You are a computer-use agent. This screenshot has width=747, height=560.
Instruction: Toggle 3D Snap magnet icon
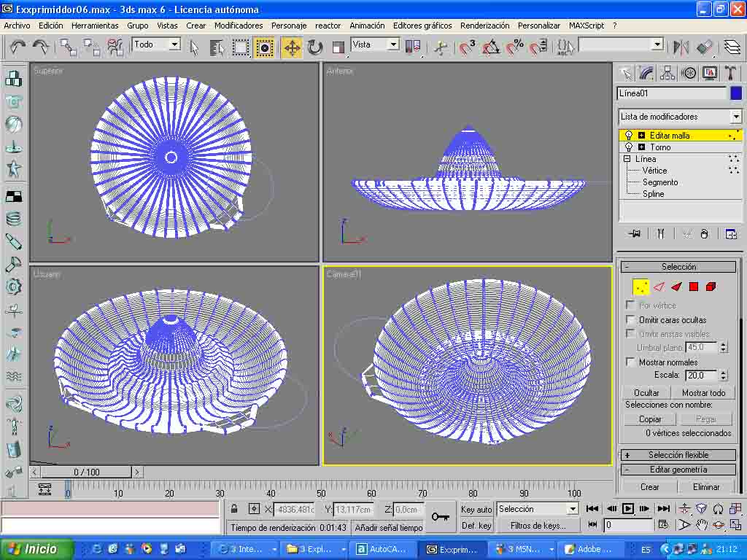(x=466, y=47)
